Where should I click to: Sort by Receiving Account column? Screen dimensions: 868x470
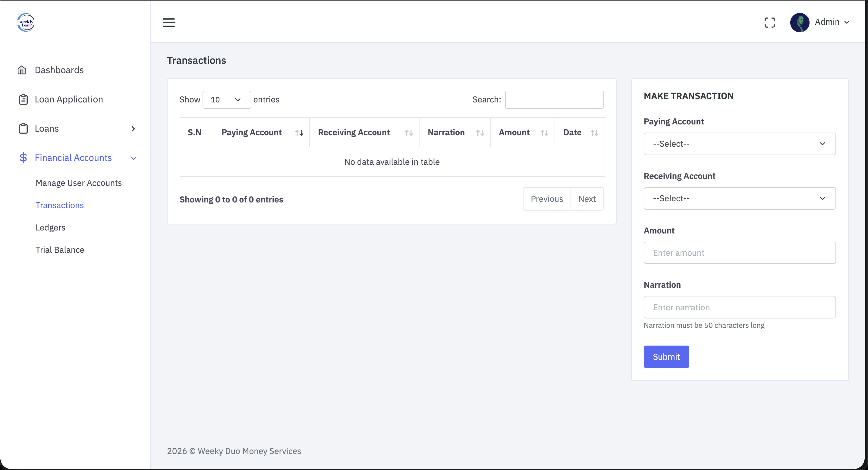pyautogui.click(x=364, y=132)
